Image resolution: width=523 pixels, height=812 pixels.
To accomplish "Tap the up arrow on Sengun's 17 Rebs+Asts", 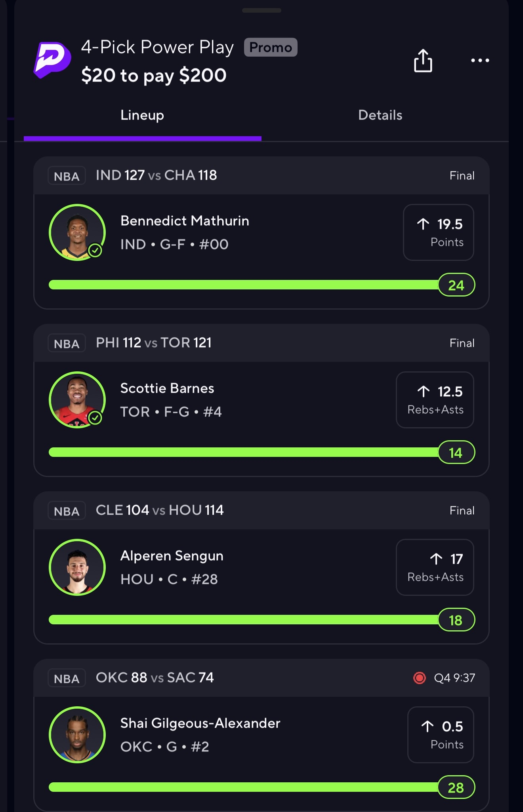I will [x=436, y=559].
